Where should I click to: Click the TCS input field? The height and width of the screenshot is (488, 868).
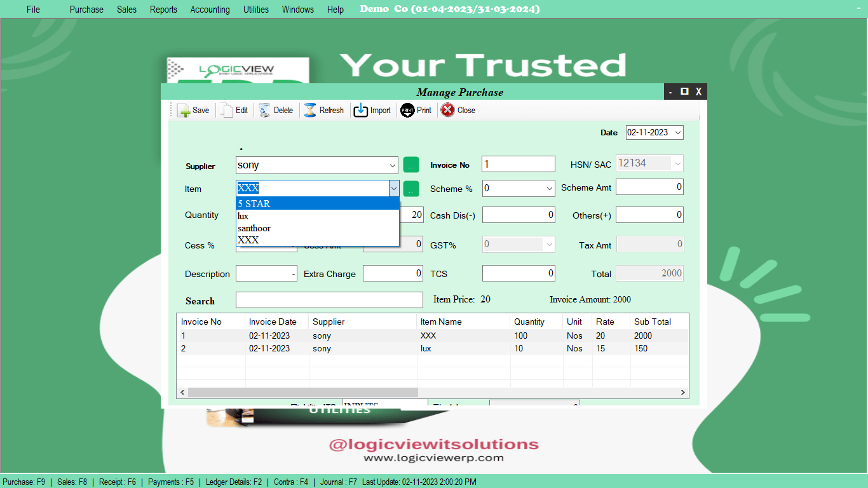(x=519, y=273)
